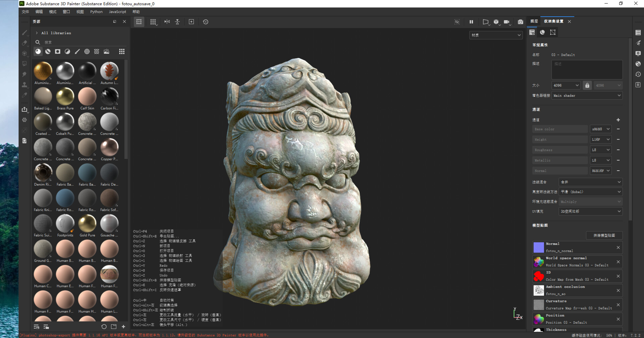Pause rendering with the pause icon
Image resolution: width=644 pixels, height=338 pixels.
[471, 22]
